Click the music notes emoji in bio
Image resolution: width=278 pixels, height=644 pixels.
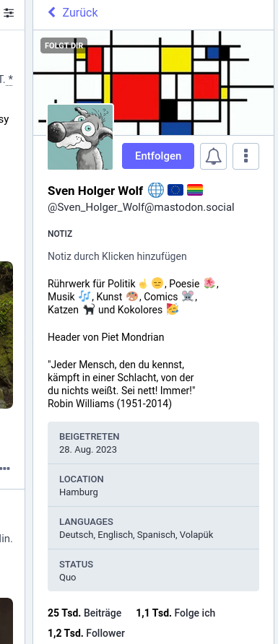pos(85,297)
